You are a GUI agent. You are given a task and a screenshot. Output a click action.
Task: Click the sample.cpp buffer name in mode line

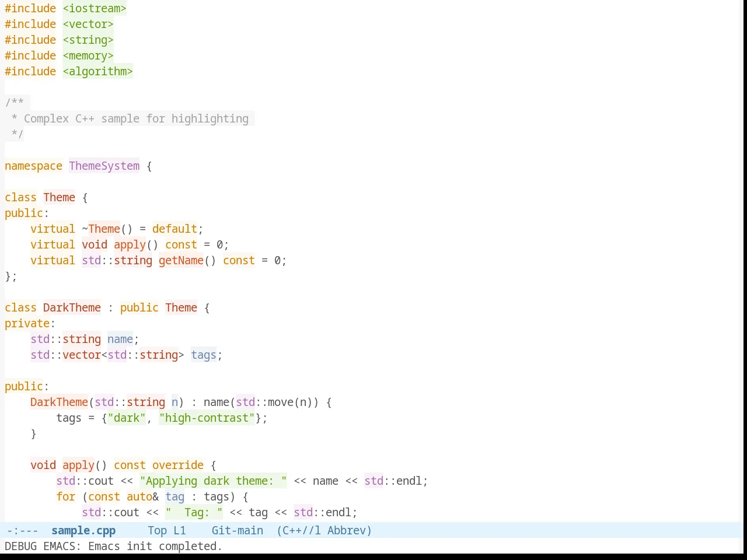[83, 530]
